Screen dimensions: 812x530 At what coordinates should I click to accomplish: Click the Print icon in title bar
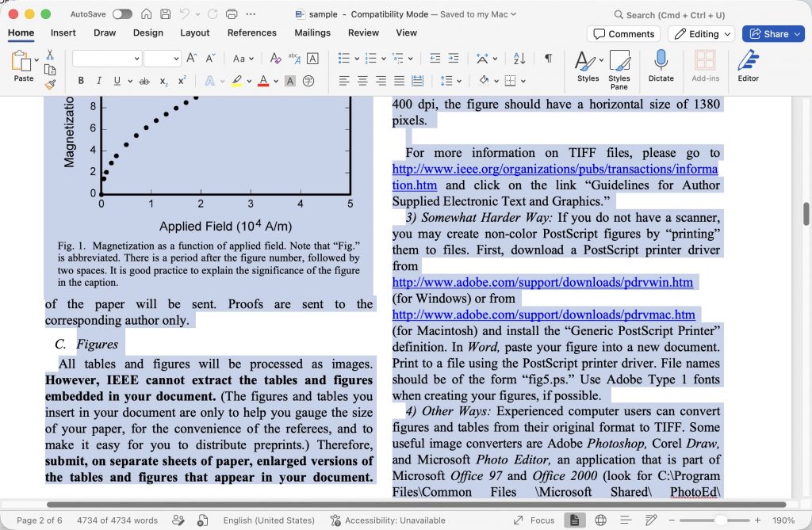(x=232, y=14)
